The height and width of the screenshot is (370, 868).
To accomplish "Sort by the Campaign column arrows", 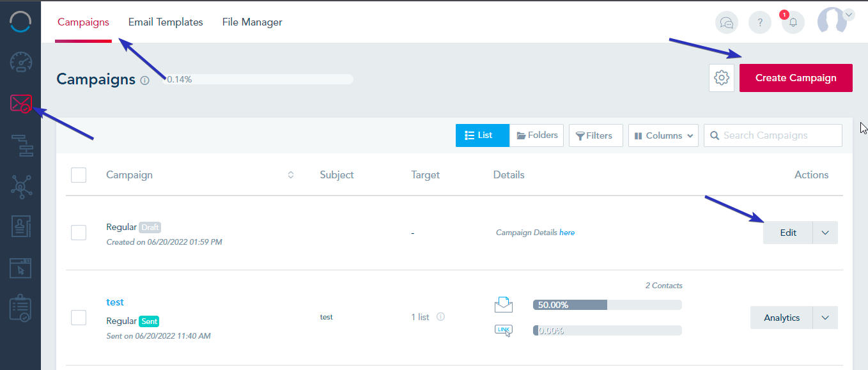I will tap(291, 174).
